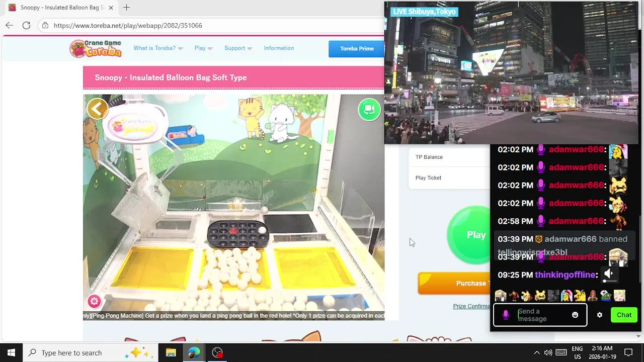This screenshot has width=644, height=362.
Task: Close the Snoopy browser tab
Action: [111, 8]
